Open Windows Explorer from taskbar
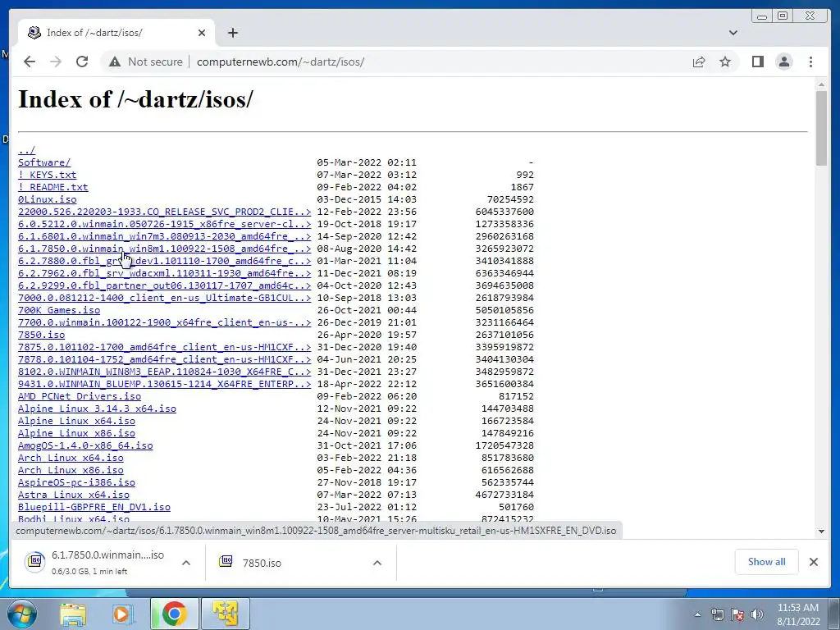Screen dimensions: 840x630 (73, 614)
